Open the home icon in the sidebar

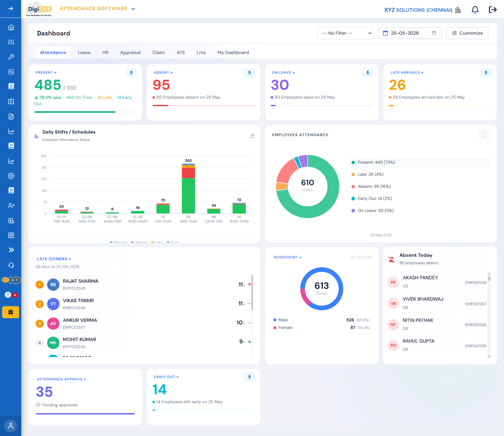pos(11,27)
